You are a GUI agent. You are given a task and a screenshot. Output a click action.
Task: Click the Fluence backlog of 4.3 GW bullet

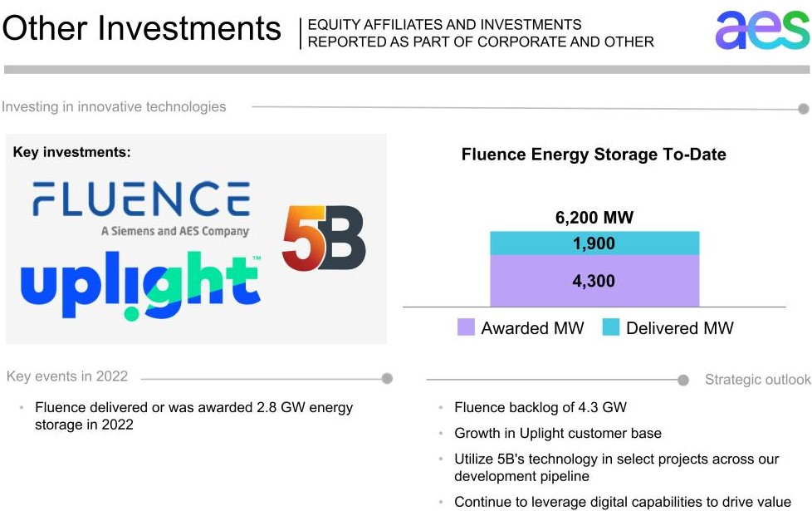[540, 407]
